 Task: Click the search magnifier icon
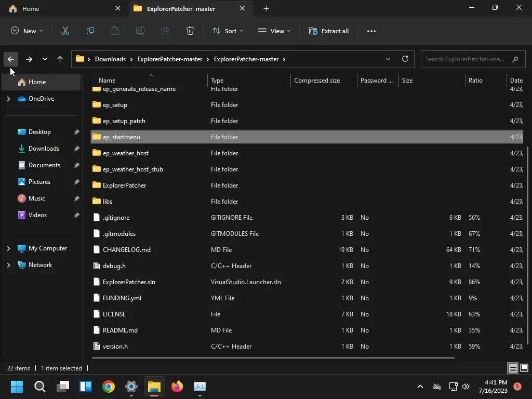click(x=515, y=59)
